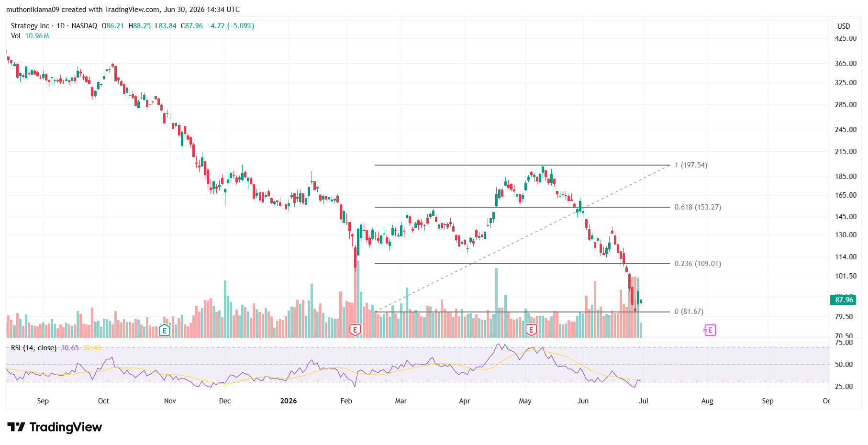This screenshot has height=445, width=868.
Task: Click the 145.00 price axis label
Action: [x=846, y=216]
